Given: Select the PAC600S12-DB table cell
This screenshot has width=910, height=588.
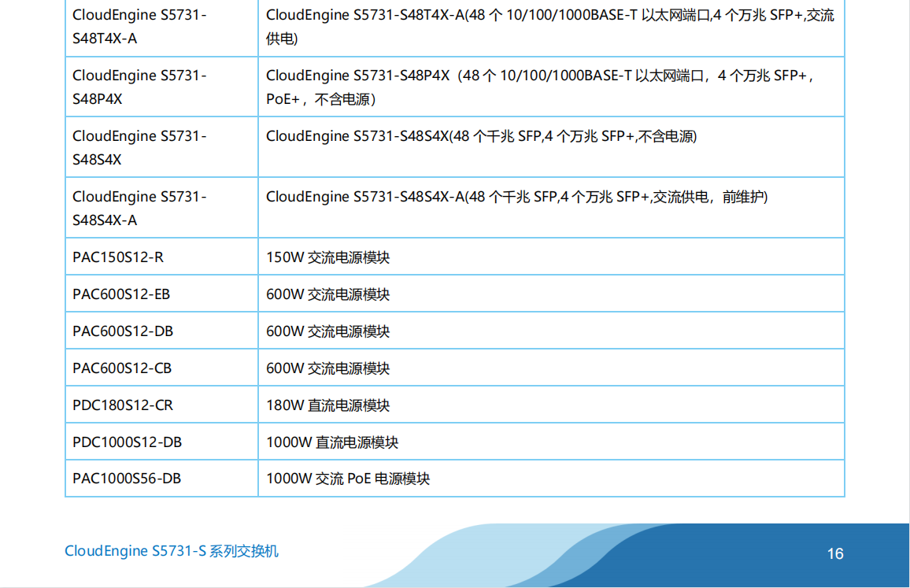Looking at the screenshot, I should click(123, 331).
